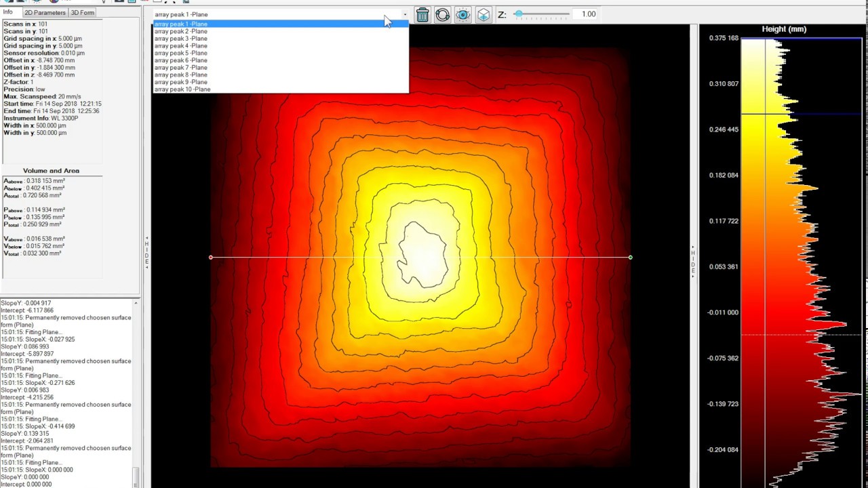Click the 'Intercept: -6.117 866' log line
Screen dimensions: 868x488
(x=27, y=310)
